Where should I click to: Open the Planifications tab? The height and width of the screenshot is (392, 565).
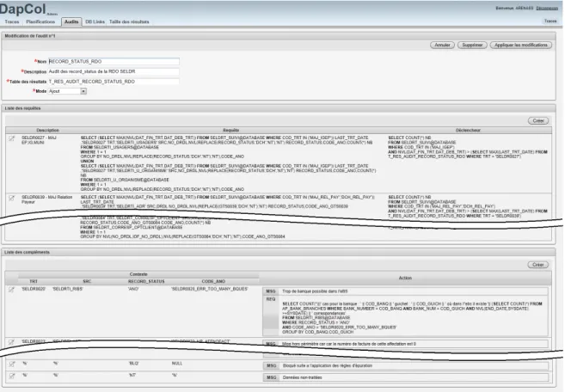click(x=40, y=21)
